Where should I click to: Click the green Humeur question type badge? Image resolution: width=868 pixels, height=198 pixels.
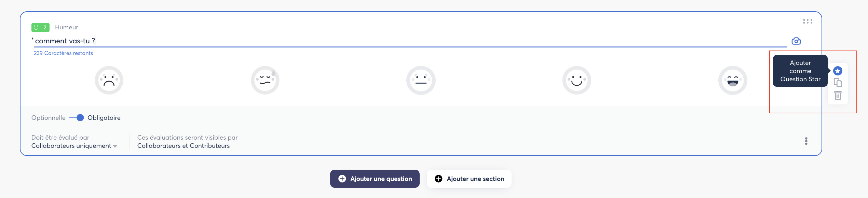click(40, 27)
